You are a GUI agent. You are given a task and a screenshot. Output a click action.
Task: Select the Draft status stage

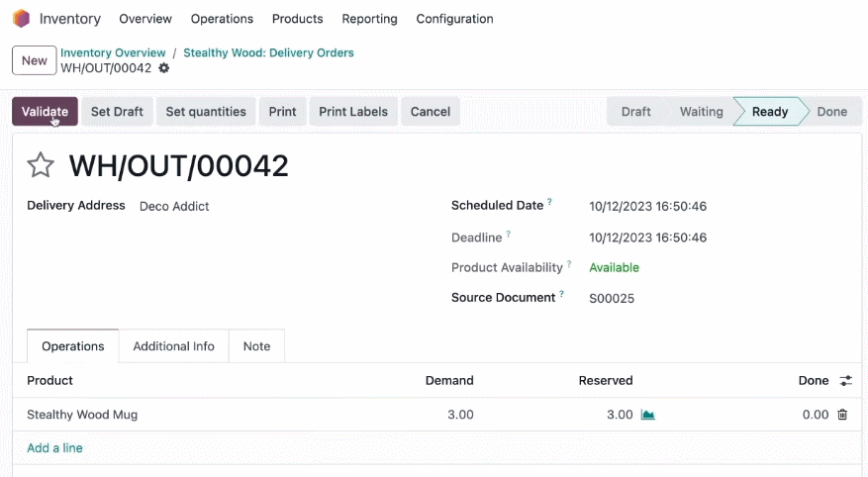[x=635, y=111]
